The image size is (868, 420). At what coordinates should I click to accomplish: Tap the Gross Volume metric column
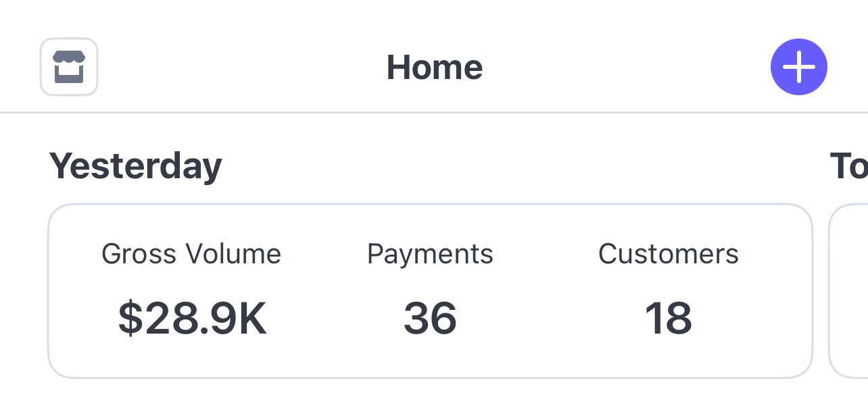point(191,290)
